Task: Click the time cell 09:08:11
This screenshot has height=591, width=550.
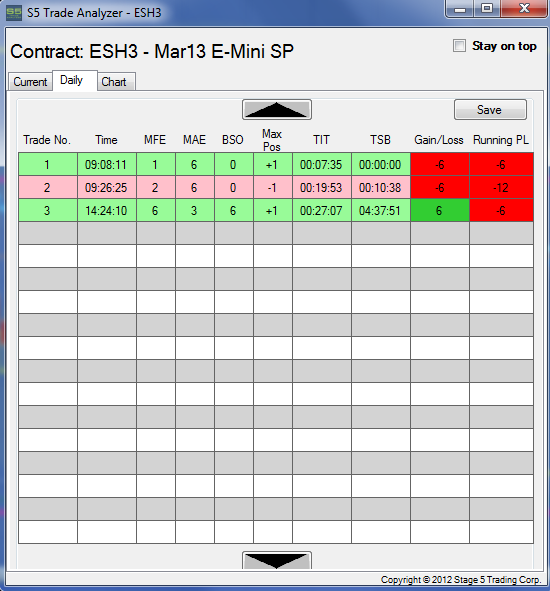Action: pos(107,164)
